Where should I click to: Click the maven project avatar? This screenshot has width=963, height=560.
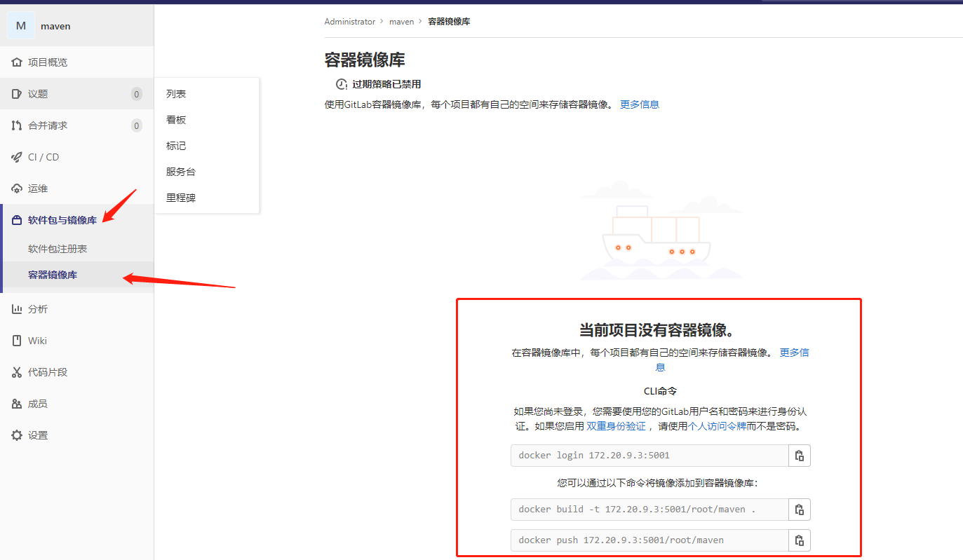[21, 26]
